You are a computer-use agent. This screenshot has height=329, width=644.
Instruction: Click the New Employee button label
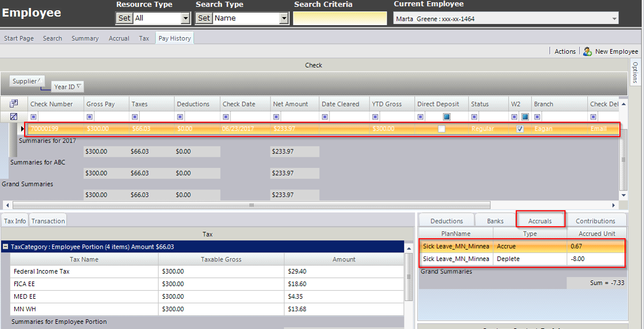616,51
